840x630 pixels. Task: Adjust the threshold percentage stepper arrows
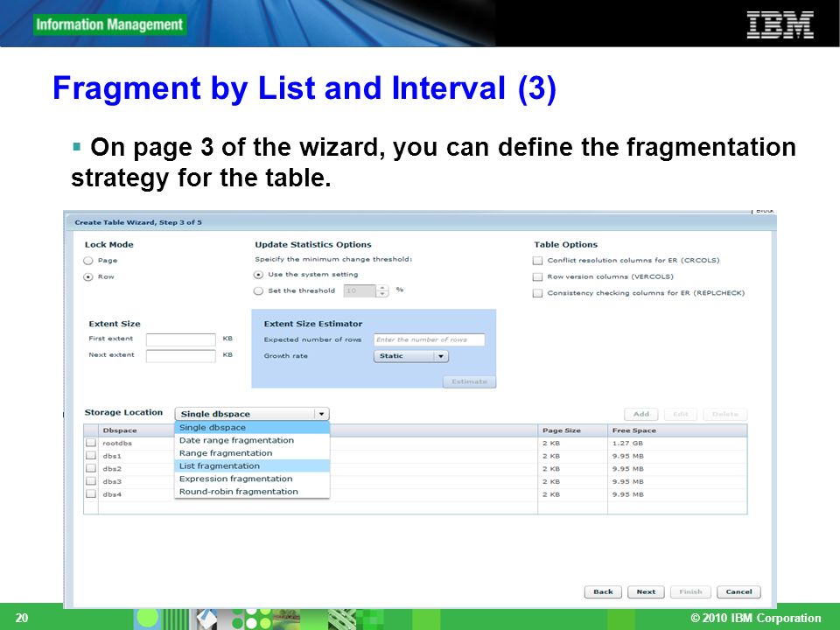coord(382,290)
